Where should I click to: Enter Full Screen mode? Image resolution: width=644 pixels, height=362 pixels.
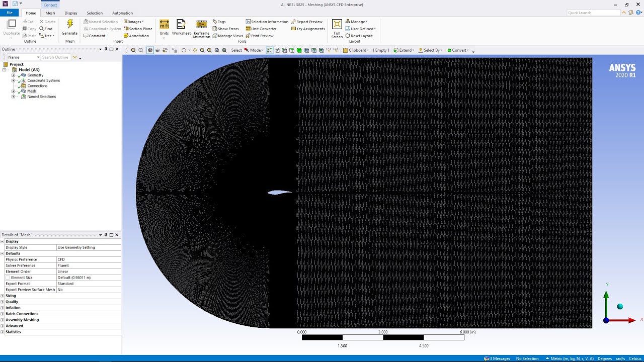[x=337, y=29]
